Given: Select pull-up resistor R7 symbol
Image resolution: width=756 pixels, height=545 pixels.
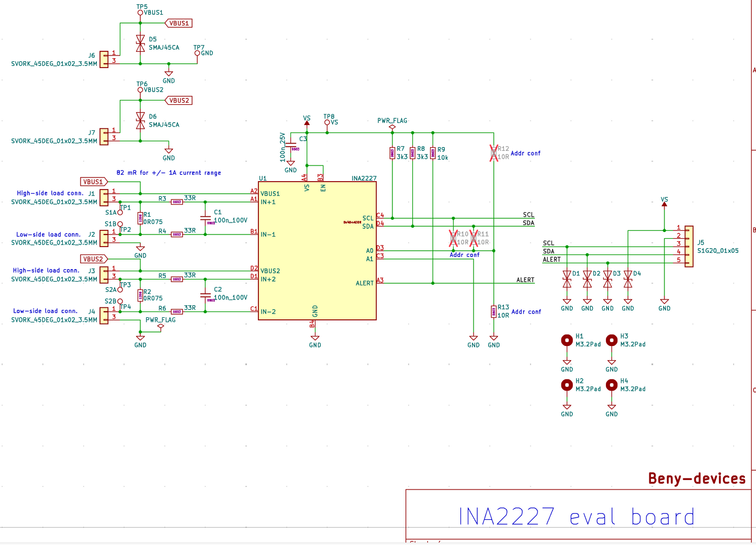Looking at the screenshot, I should click(x=392, y=153).
